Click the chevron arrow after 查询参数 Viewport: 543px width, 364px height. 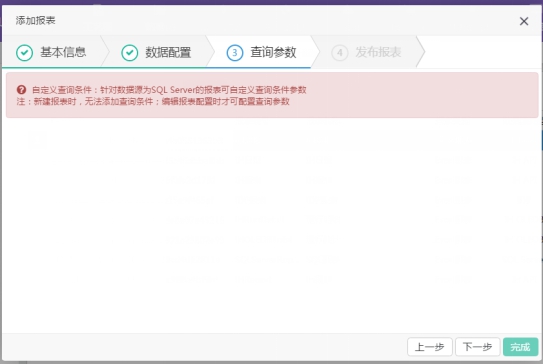tap(315, 52)
